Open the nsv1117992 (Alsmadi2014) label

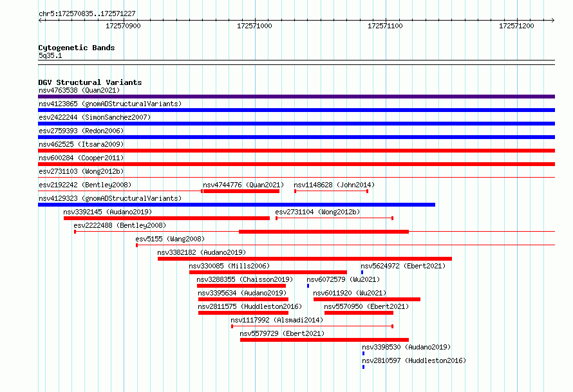click(x=277, y=320)
